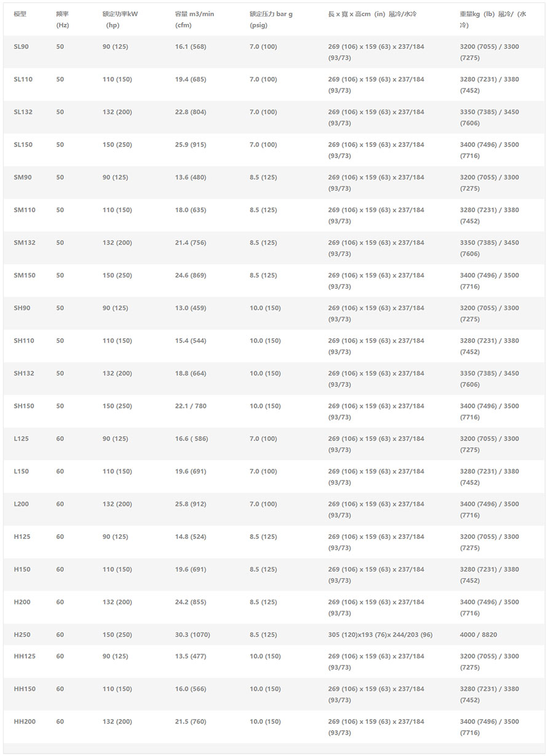Click the 頻率 (Hz) column header

pyautogui.click(x=62, y=20)
